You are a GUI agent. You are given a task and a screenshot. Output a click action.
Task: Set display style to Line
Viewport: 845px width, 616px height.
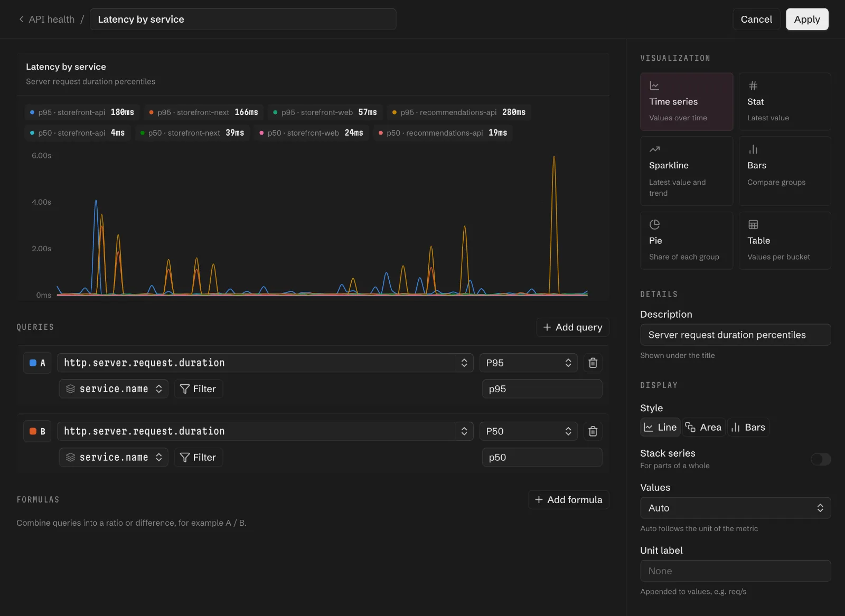pyautogui.click(x=660, y=427)
